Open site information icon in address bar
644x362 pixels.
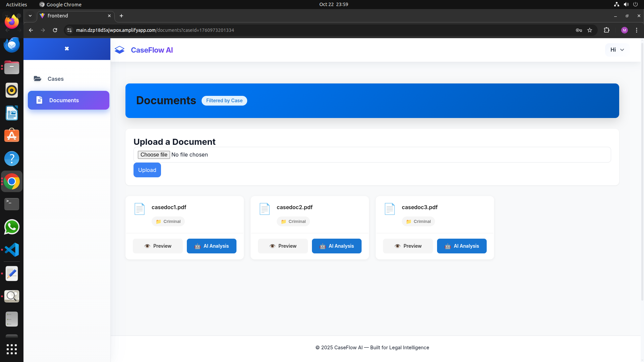click(x=69, y=30)
